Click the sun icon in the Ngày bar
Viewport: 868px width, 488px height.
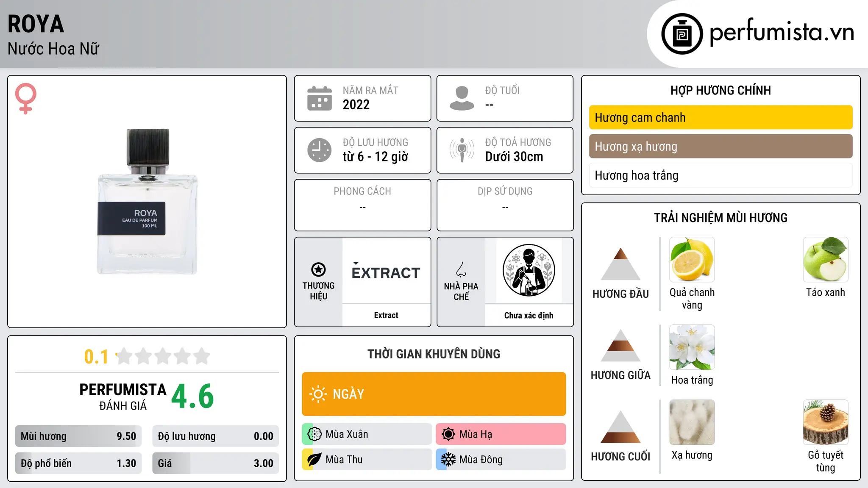pyautogui.click(x=318, y=394)
